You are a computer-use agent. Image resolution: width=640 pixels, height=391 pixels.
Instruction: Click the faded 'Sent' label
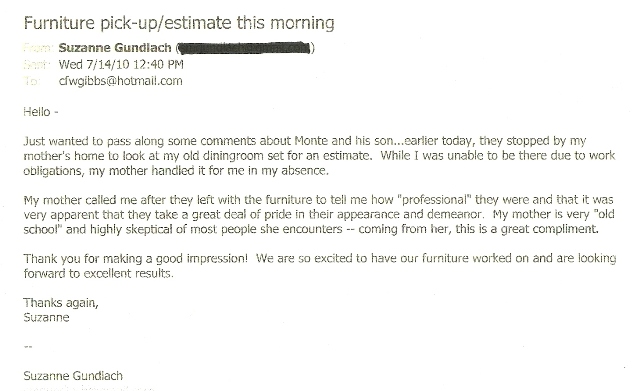[37, 64]
